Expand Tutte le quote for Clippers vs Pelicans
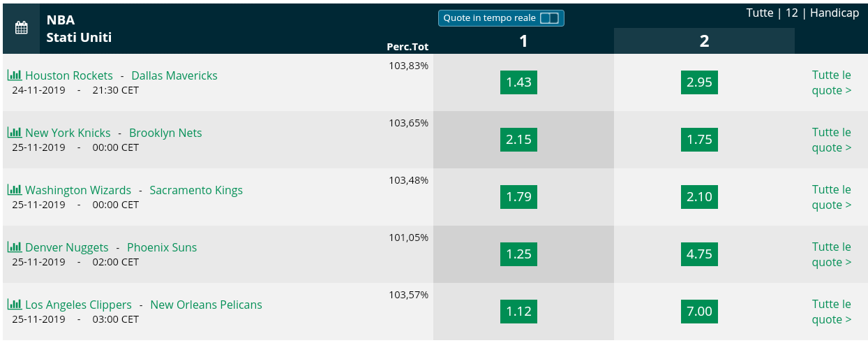Viewport: 868px width, 343px height. (x=832, y=312)
